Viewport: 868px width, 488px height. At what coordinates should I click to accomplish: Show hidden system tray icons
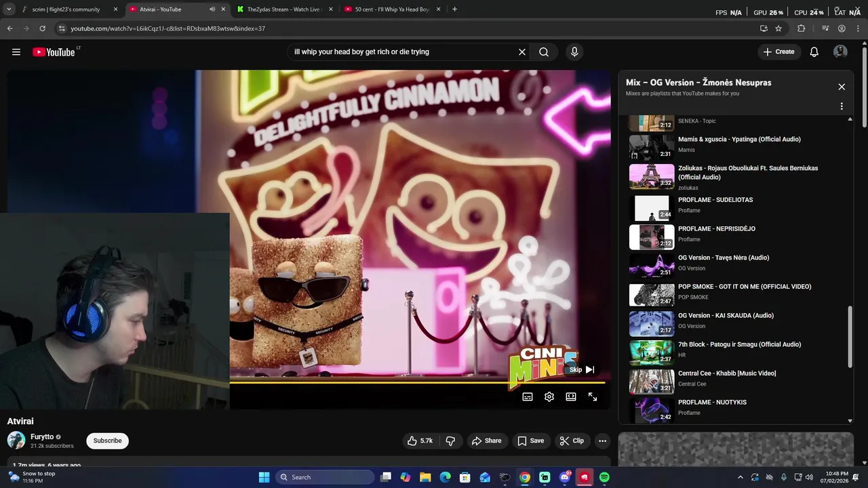tap(740, 477)
